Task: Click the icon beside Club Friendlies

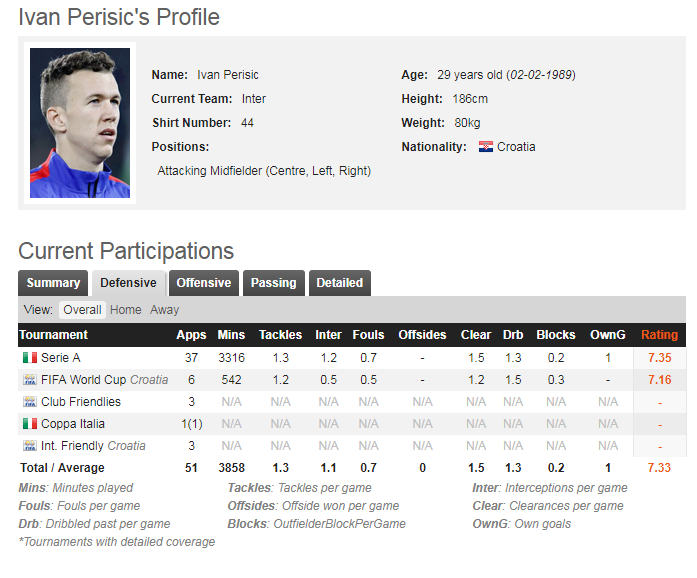Action: [x=29, y=402]
